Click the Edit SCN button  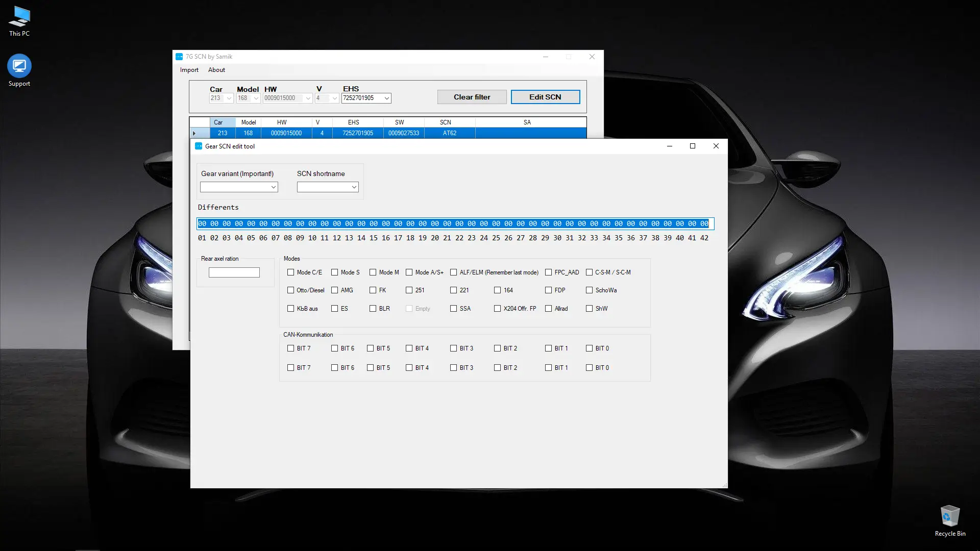(545, 97)
